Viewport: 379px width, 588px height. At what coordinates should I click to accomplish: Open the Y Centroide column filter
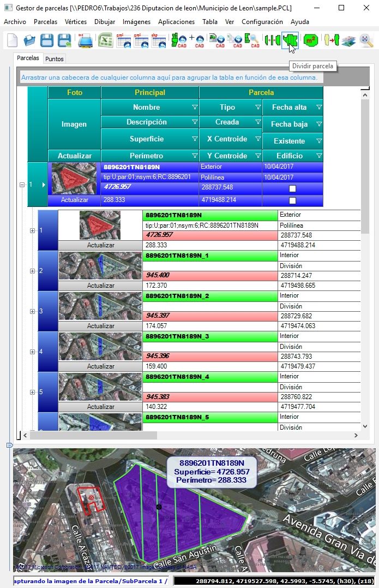point(258,156)
